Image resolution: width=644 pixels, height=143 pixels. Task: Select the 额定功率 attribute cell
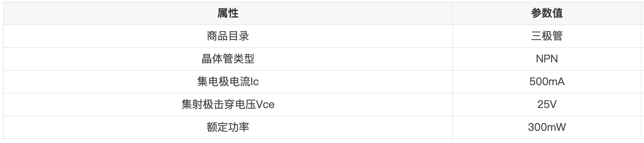coord(228,127)
